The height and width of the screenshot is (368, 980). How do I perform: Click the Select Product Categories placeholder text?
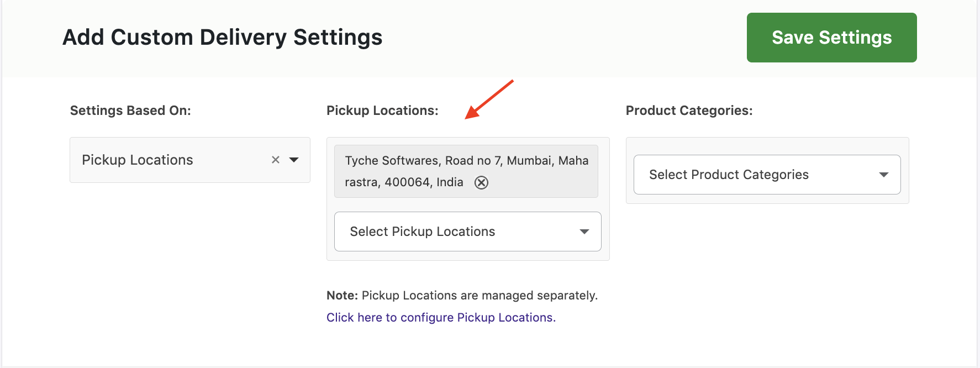[x=729, y=175]
